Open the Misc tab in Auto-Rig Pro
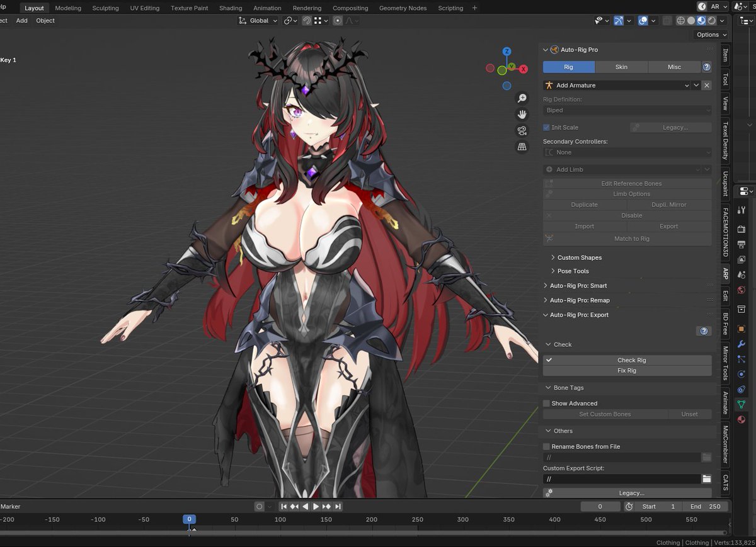 pyautogui.click(x=674, y=67)
